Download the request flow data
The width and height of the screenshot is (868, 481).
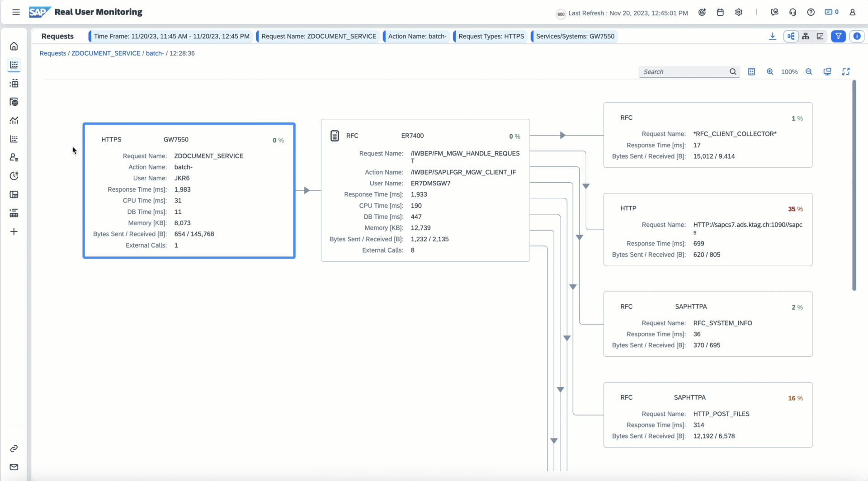[x=773, y=36]
